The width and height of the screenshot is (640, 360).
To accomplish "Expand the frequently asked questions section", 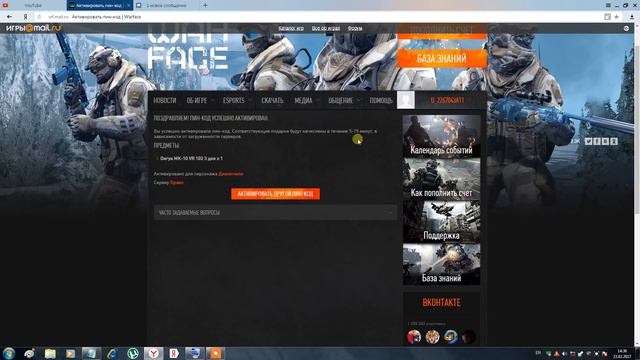I will click(275, 213).
